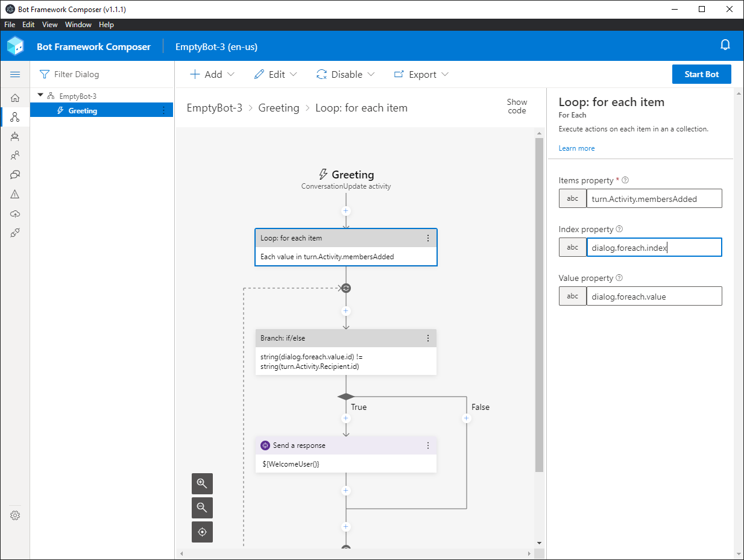Open Greeting trigger more options
This screenshot has height=560, width=744.
click(x=163, y=110)
